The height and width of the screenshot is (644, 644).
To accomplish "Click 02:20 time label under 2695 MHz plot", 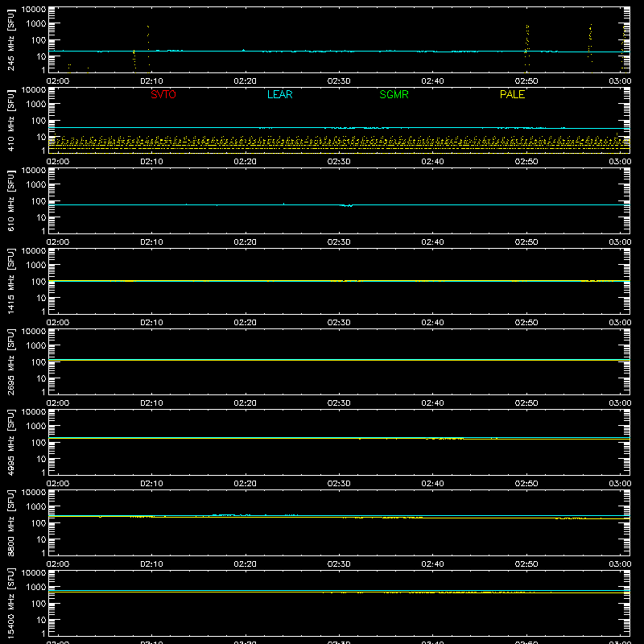I will pos(246,403).
